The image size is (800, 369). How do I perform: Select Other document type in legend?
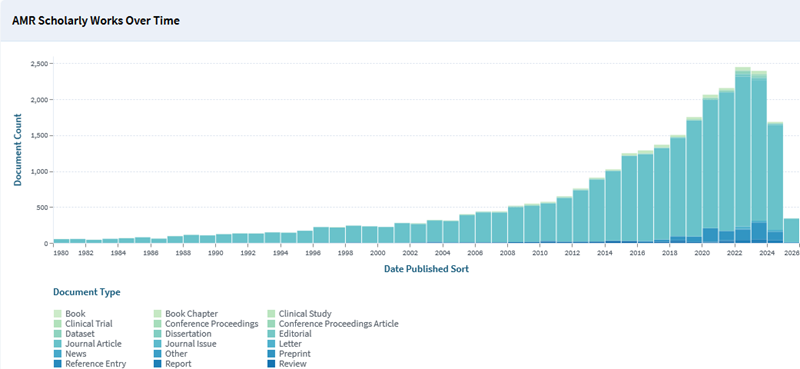pos(170,354)
